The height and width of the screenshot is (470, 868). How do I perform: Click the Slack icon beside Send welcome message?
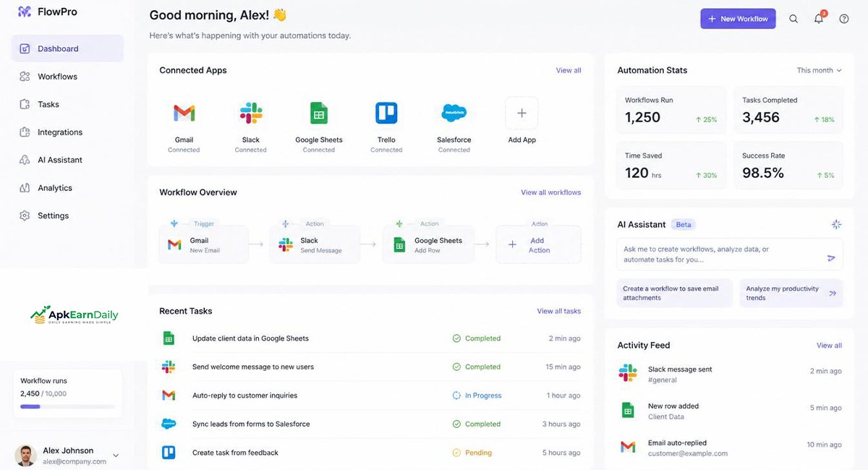[169, 367]
